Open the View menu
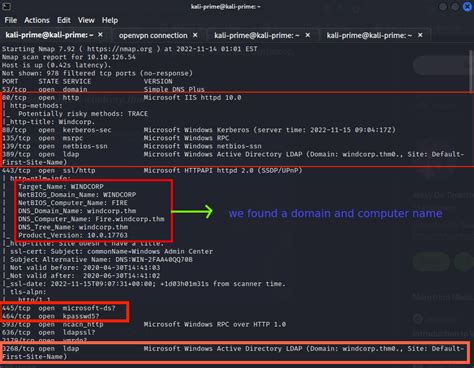Screen dimensions: 474x368 tap(86, 20)
